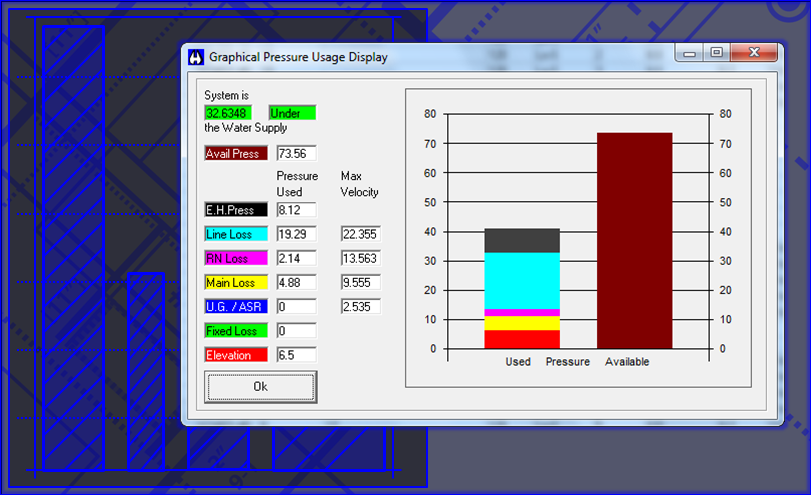Click the Main Loss max velocity field
This screenshot has height=495, width=811.
tap(360, 282)
